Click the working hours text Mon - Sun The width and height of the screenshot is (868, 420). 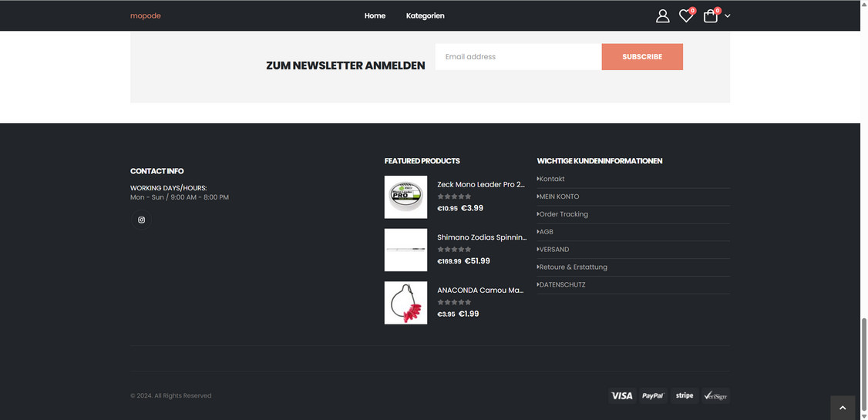pos(180,197)
